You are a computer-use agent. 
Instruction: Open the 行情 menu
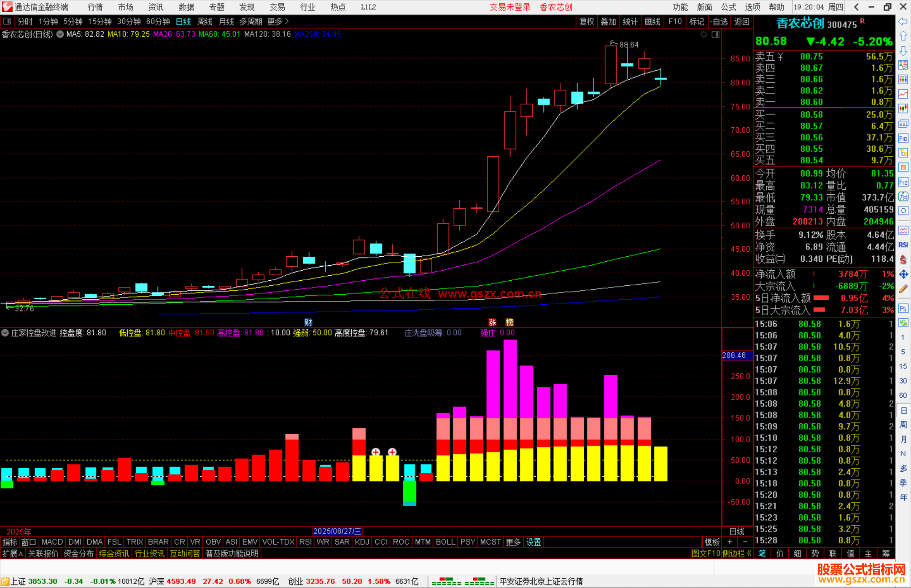pyautogui.click(x=95, y=7)
